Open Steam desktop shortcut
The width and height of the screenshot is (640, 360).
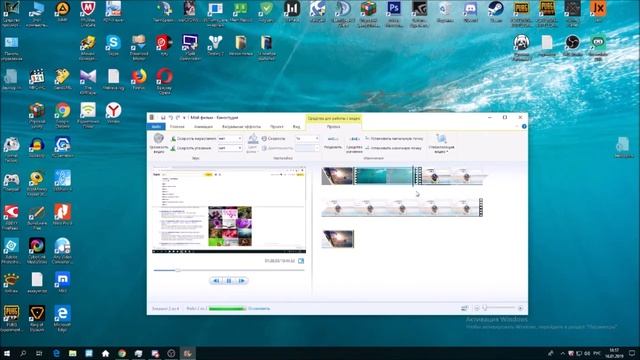tap(496, 11)
